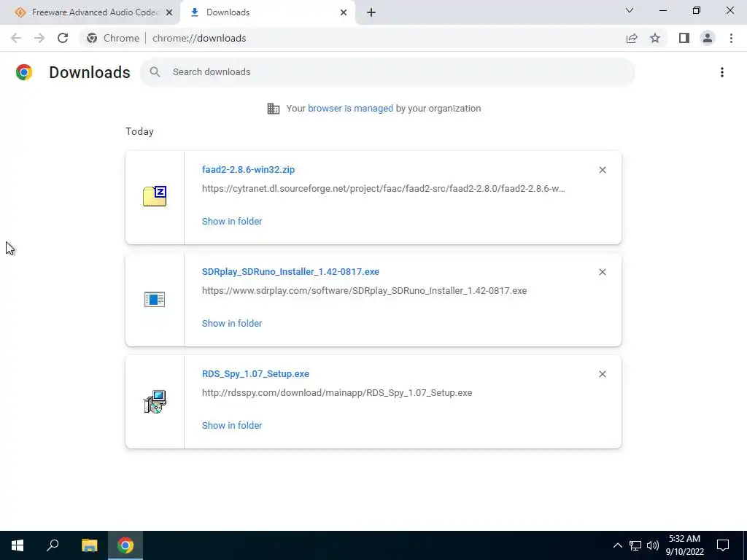Click the Chrome taskbar icon
The height and width of the screenshot is (560, 747).
tap(125, 545)
